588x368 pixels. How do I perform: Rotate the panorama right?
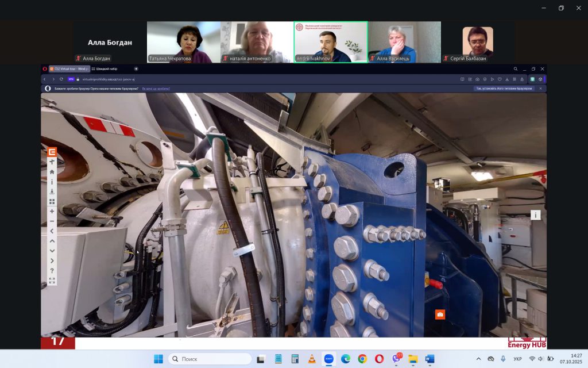[x=52, y=260]
